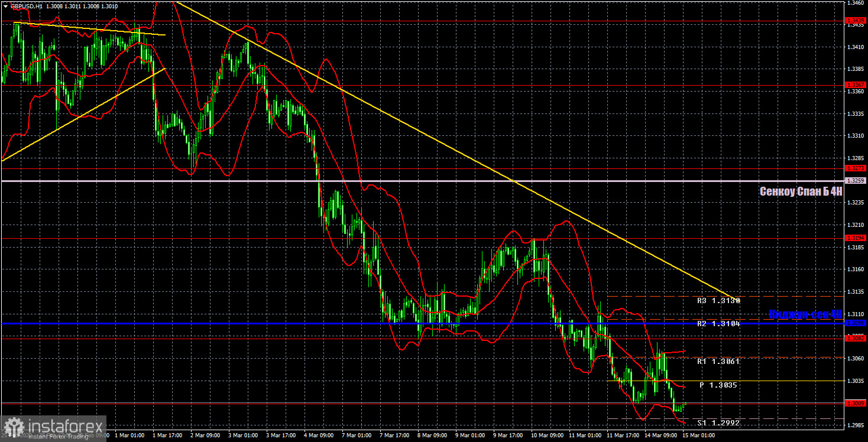Screen dimensions: 868x442
Task: Click the 8 Mar 09:00 time label
Action: click(x=433, y=435)
